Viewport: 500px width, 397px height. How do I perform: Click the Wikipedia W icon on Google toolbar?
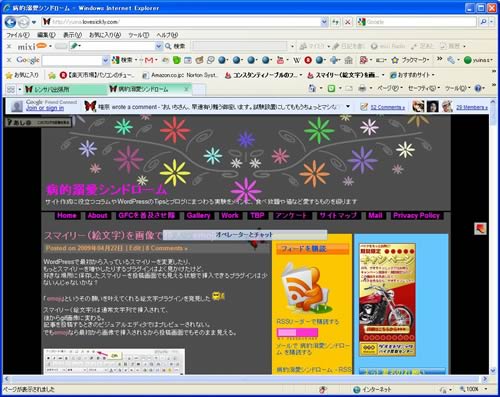tap(296, 60)
